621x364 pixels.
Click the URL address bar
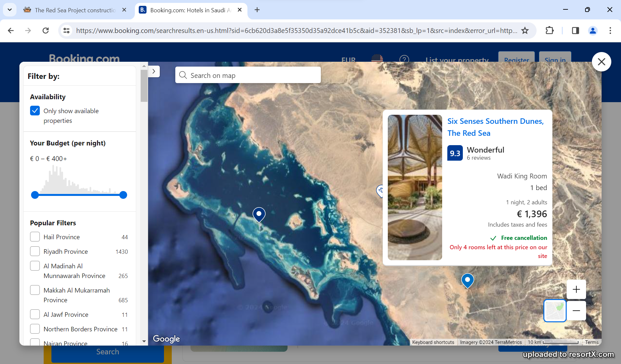296,31
